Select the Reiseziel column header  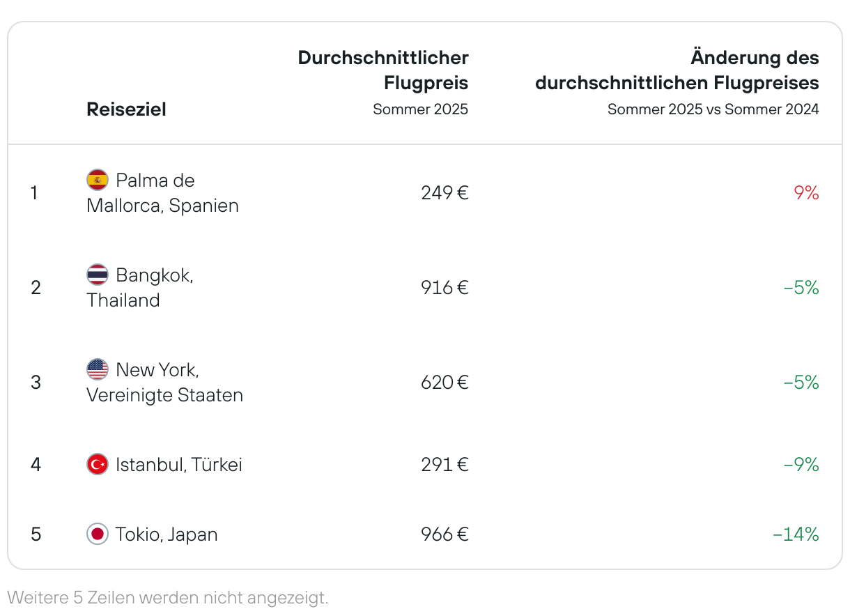click(126, 109)
